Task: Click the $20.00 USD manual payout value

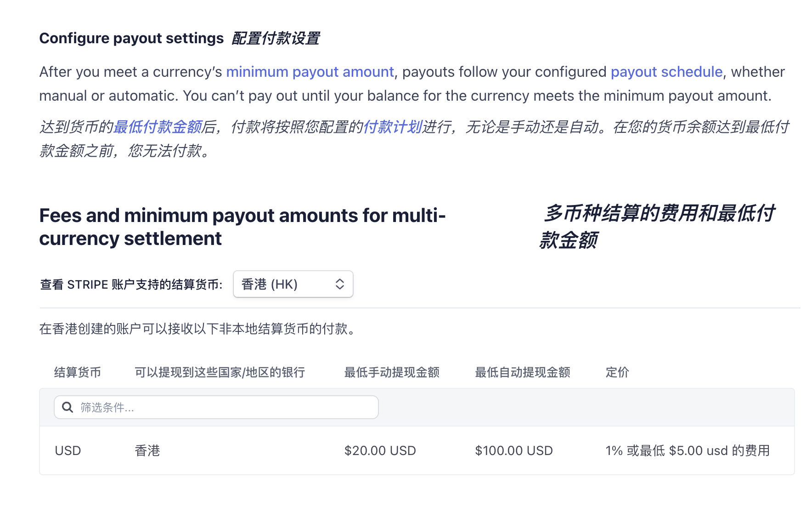Action: [x=380, y=450]
